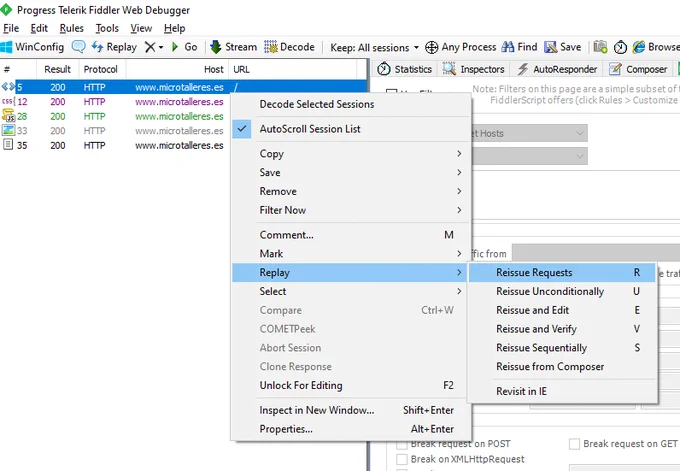This screenshot has height=471, width=680.
Task: Select Revisit in IE
Action: (x=562, y=391)
